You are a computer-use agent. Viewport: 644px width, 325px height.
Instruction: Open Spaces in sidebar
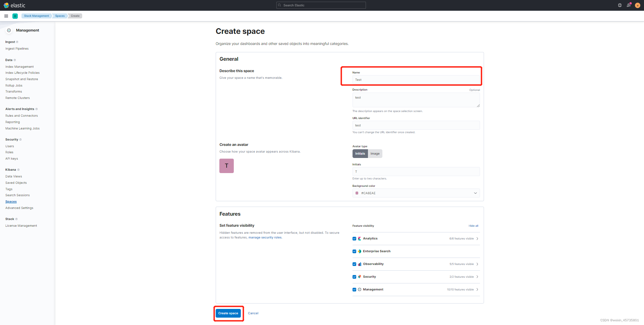[11, 202]
